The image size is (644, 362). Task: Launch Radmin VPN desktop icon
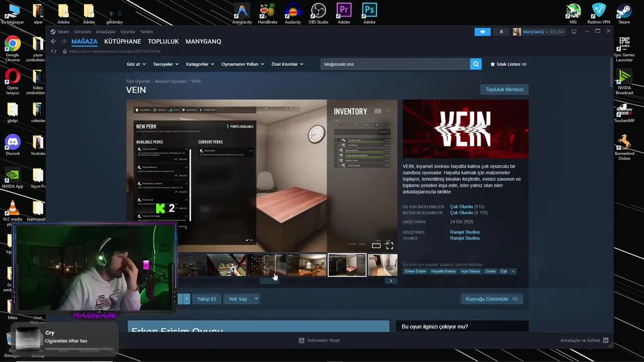click(x=599, y=14)
